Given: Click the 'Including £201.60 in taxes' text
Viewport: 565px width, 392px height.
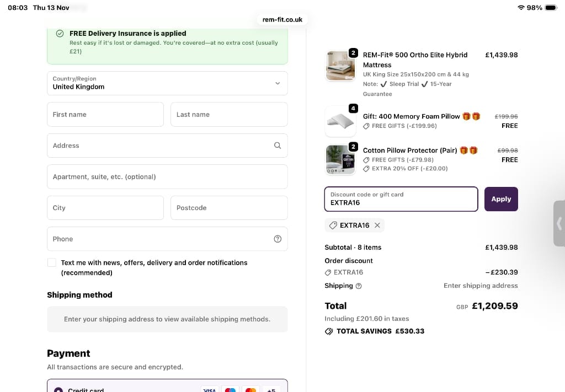Looking at the screenshot, I should point(367,319).
